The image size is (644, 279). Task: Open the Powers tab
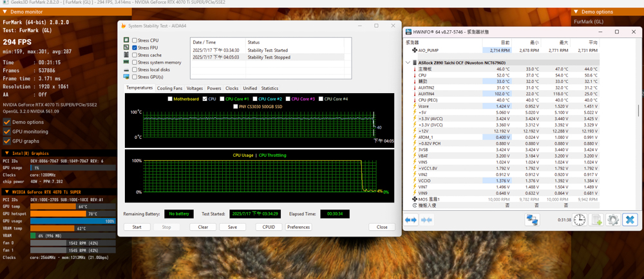pos(214,88)
